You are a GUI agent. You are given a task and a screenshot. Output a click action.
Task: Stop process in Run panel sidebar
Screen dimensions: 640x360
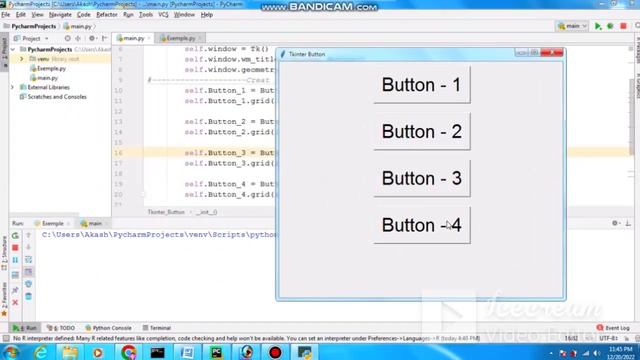click(15, 248)
